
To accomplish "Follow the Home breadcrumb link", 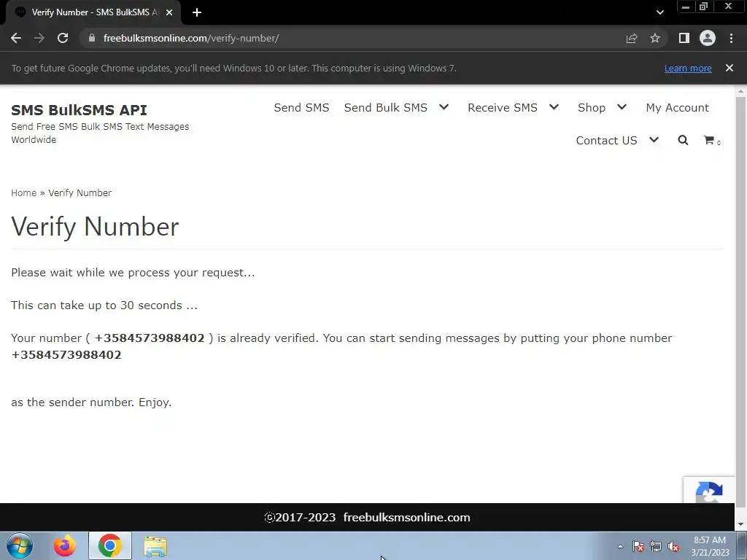I will pyautogui.click(x=24, y=192).
